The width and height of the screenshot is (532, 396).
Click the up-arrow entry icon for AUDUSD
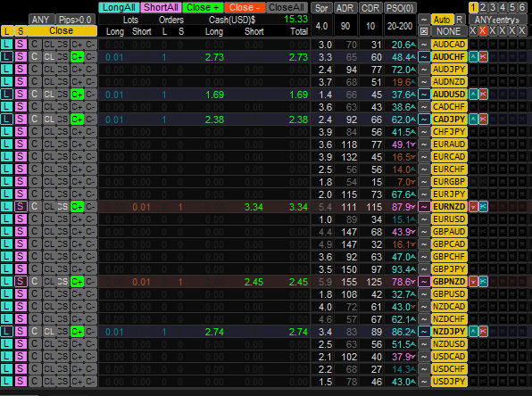(x=473, y=95)
